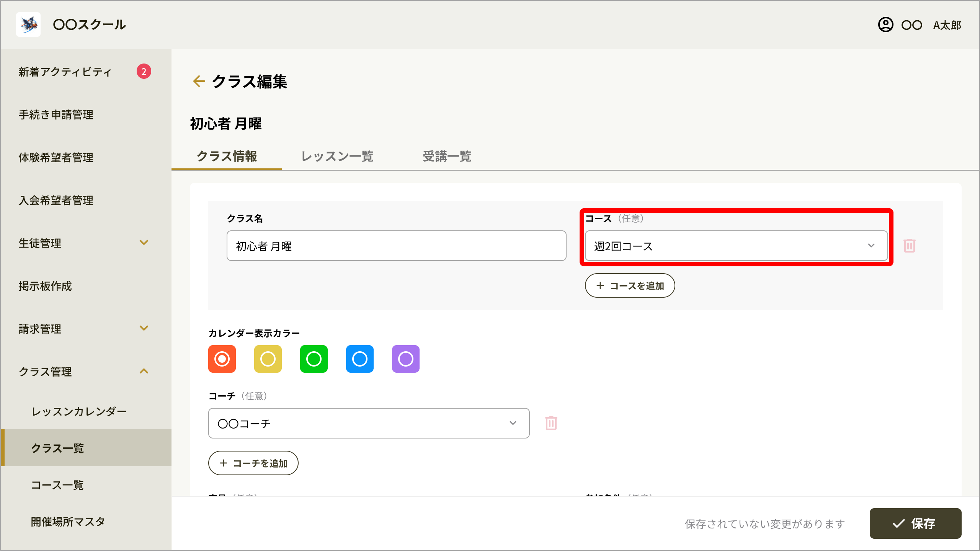The height and width of the screenshot is (551, 980).
Task: Select the blue calendar color
Action: pos(360,359)
